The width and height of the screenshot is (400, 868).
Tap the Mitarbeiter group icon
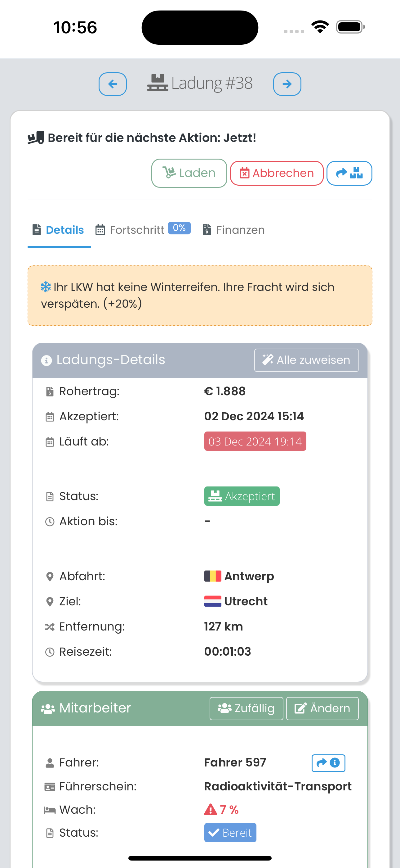pos(48,709)
